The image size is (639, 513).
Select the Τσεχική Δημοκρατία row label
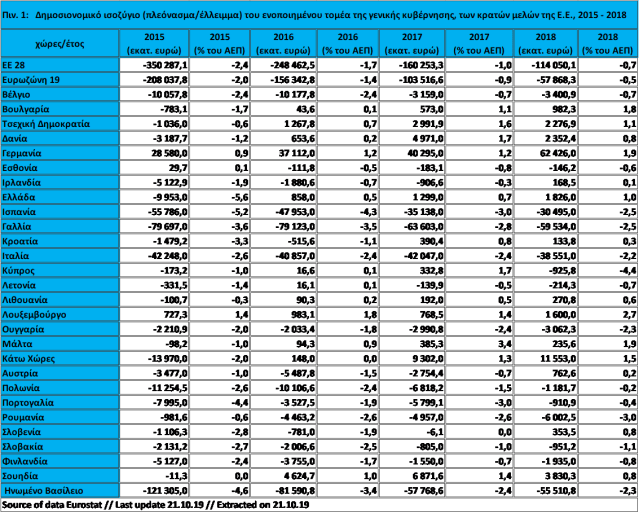[x=49, y=124]
